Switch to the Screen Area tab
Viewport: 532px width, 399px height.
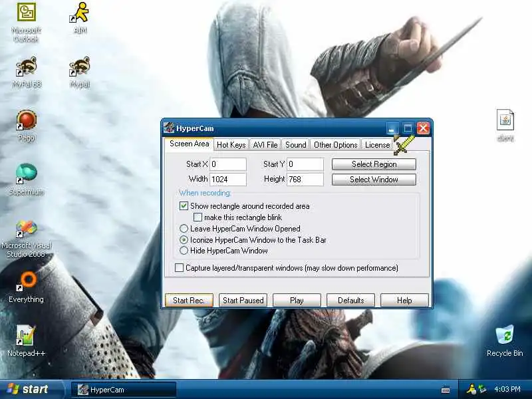click(x=189, y=144)
